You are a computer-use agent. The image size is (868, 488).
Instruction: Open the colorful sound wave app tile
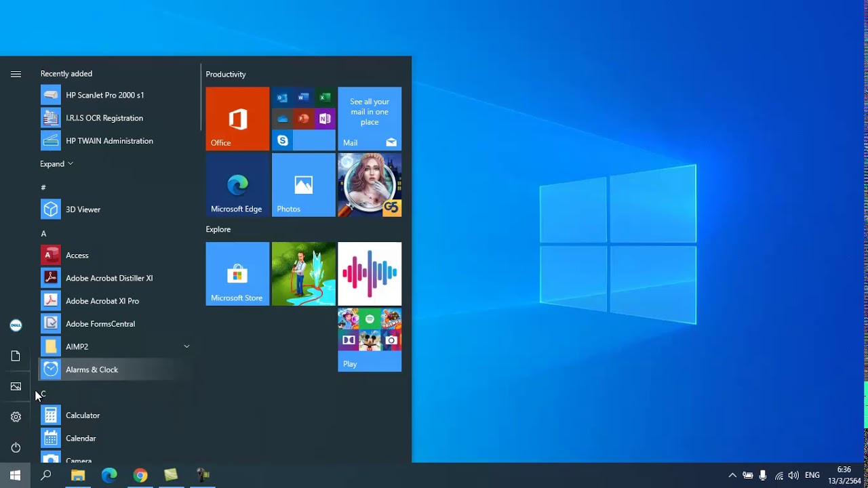(x=370, y=274)
